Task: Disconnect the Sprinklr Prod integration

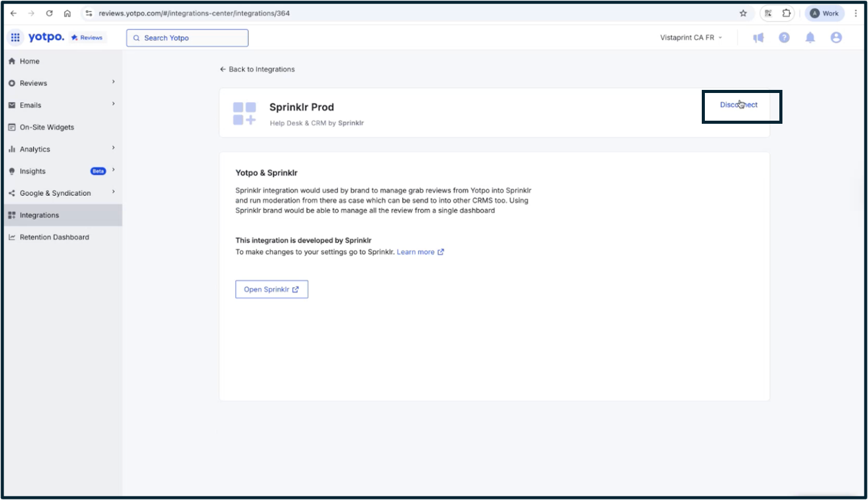Action: (739, 105)
